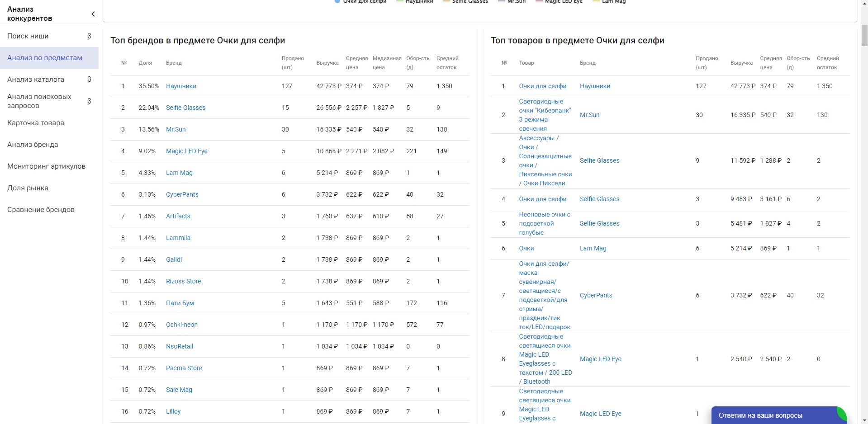The image size is (868, 424).
Task: Collapse the Анализ конкурентов sidebar with the chevron
Action: (x=93, y=14)
